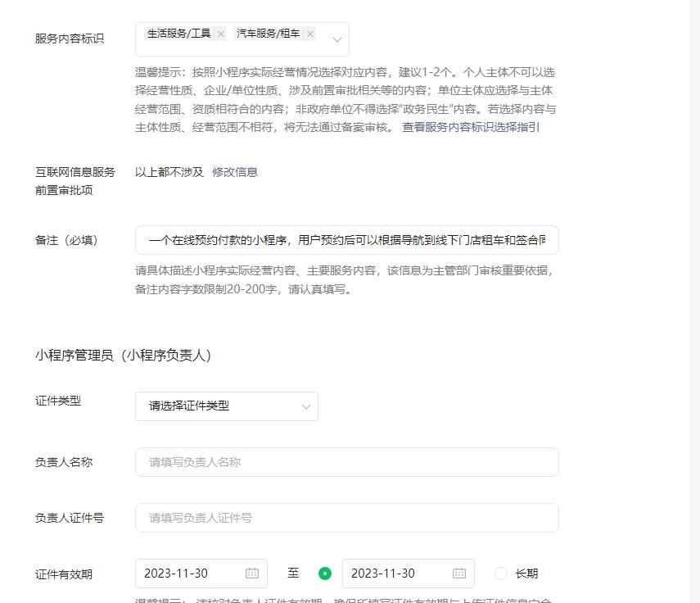The image size is (700, 603).
Task: Click the green selected date radio button
Action: click(x=324, y=574)
